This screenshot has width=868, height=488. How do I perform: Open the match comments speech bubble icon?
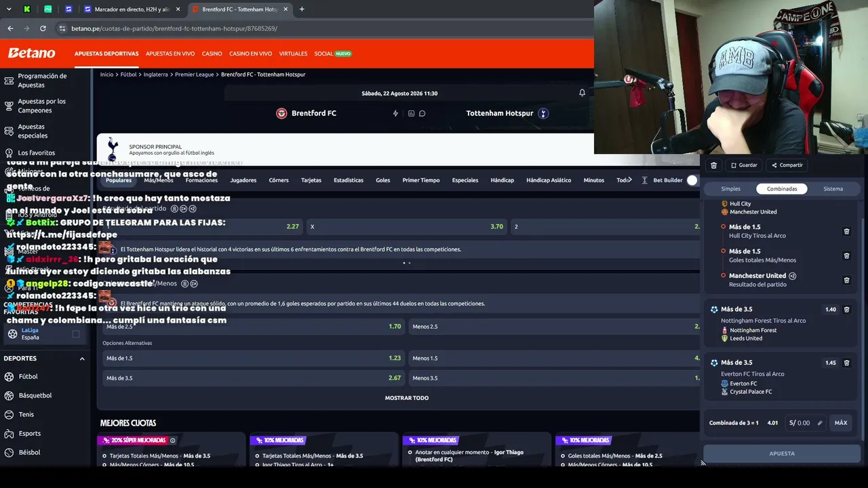click(x=422, y=113)
